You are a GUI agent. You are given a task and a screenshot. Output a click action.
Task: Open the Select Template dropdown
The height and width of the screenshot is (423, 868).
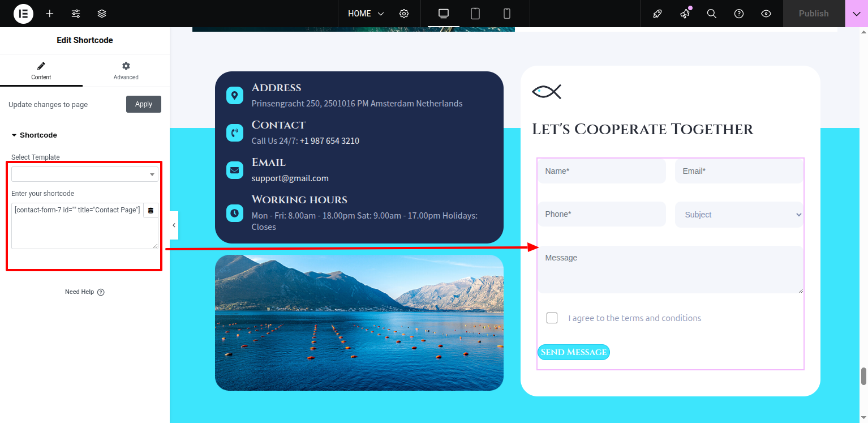[x=84, y=174]
